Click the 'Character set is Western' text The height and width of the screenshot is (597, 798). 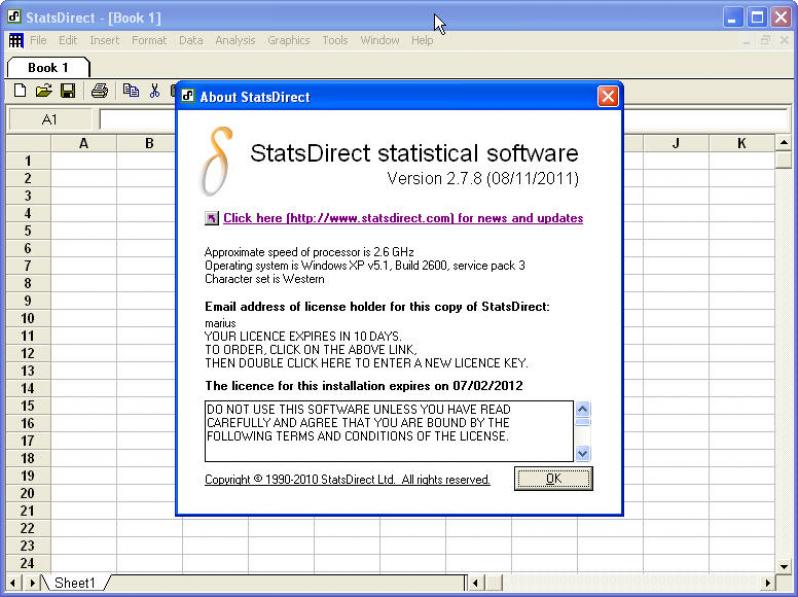(264, 279)
